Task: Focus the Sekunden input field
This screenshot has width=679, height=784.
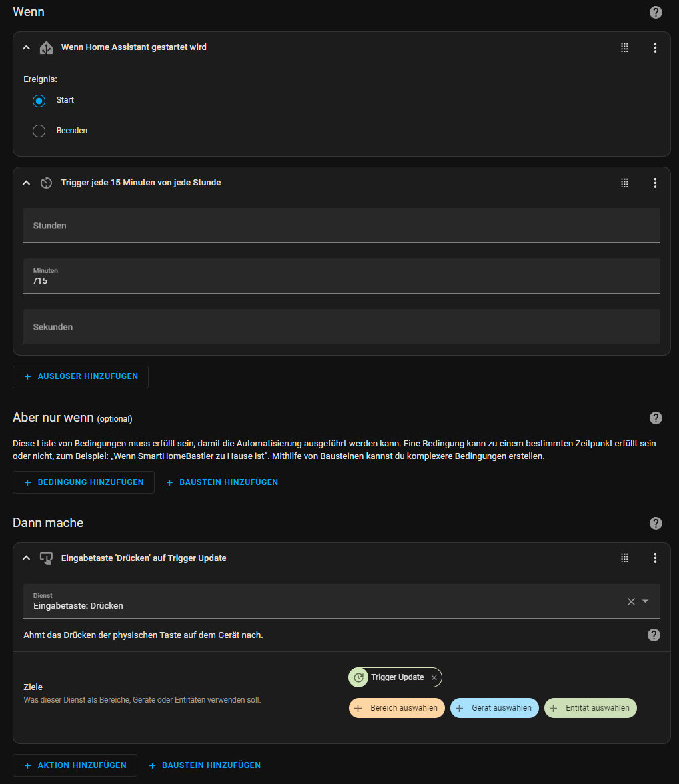Action: pyautogui.click(x=342, y=326)
